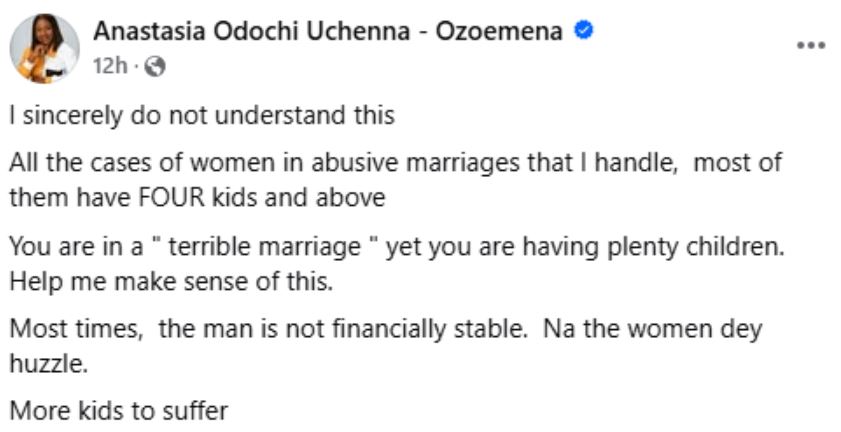
Task: Click the last line 'More kids to suffer'
Action: point(119,409)
